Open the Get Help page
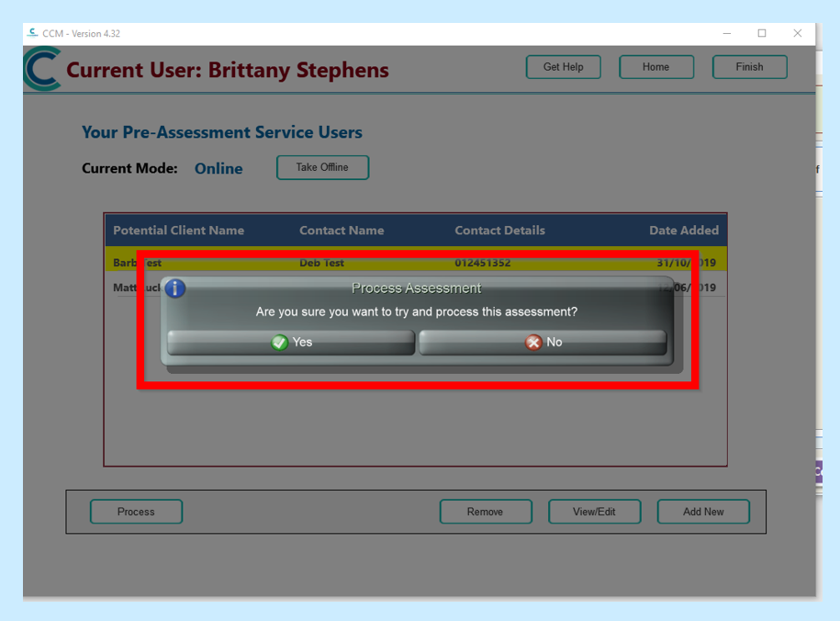 [563, 67]
